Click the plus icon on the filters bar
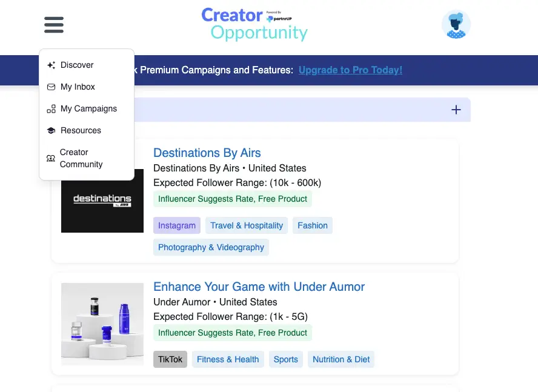Image resolution: width=538 pixels, height=392 pixels. tap(456, 110)
